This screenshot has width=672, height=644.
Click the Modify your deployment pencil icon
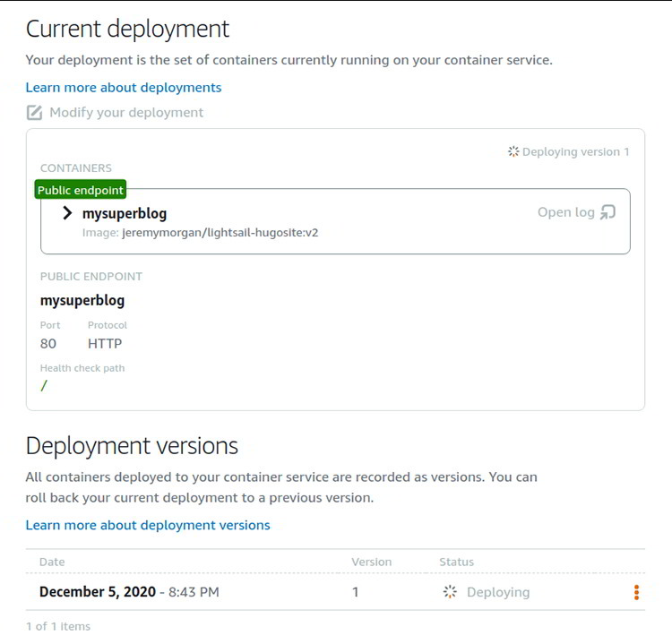pos(34,113)
